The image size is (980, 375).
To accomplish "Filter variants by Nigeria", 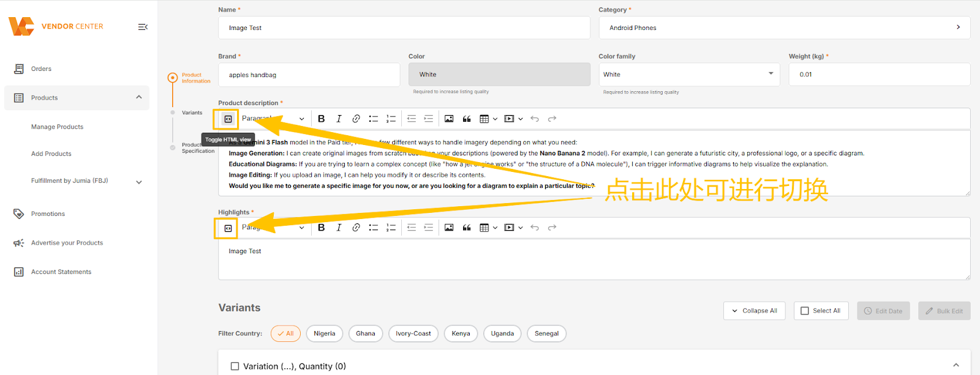I will click(324, 333).
